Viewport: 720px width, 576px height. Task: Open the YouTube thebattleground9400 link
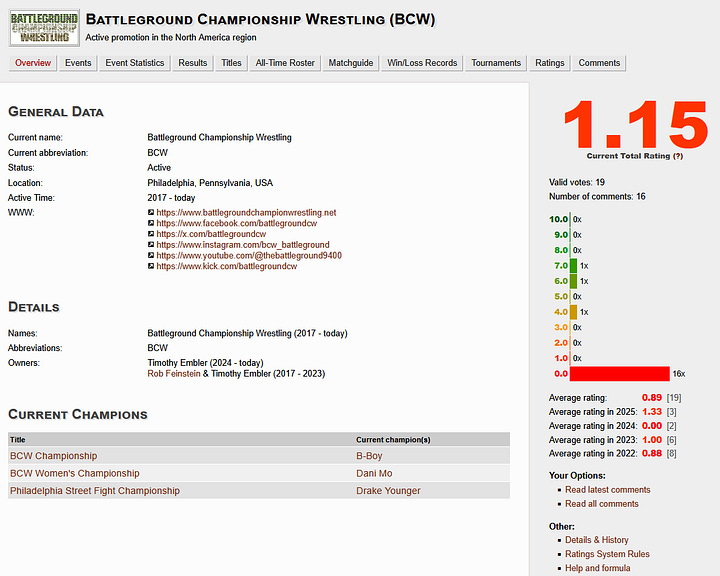click(x=249, y=255)
